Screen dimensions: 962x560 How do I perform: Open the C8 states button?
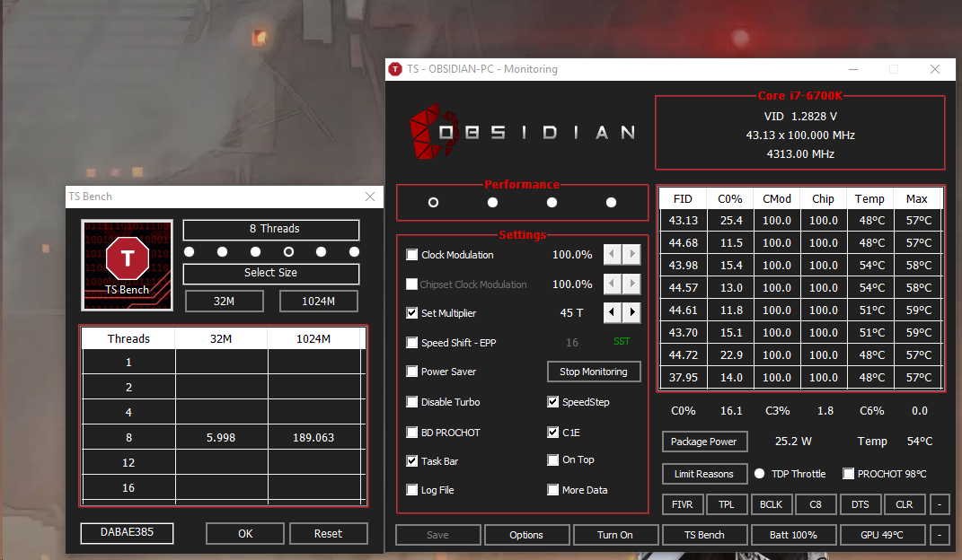(816, 504)
